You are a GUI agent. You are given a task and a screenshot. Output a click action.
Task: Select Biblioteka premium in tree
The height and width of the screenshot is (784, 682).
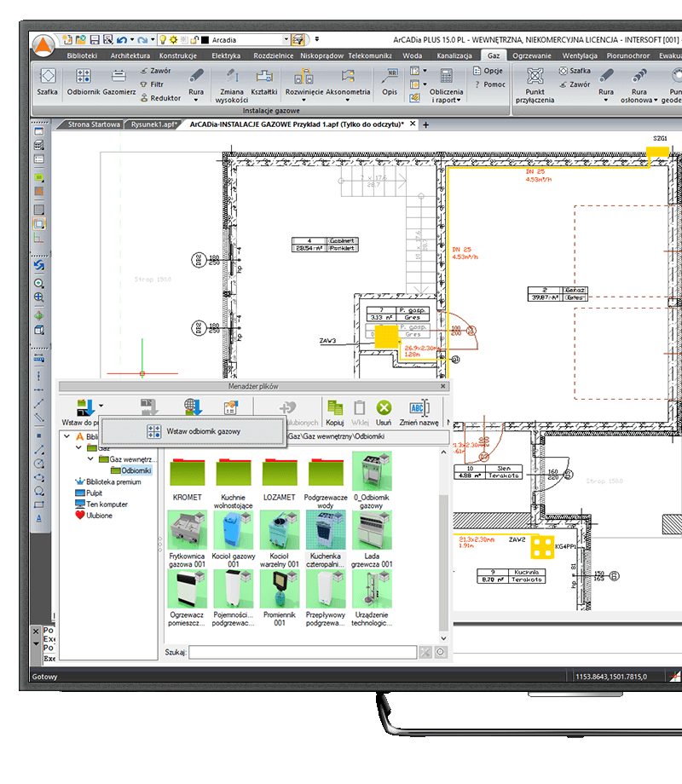click(108, 482)
